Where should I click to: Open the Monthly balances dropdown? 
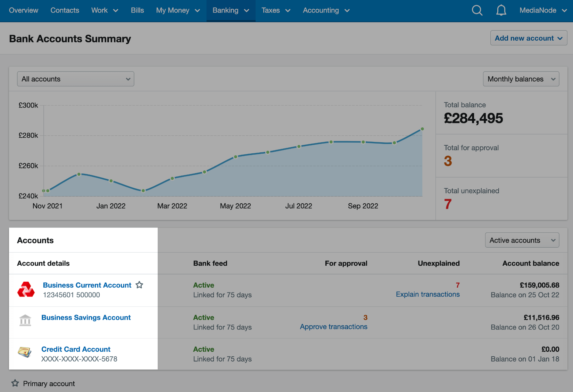[x=521, y=79]
